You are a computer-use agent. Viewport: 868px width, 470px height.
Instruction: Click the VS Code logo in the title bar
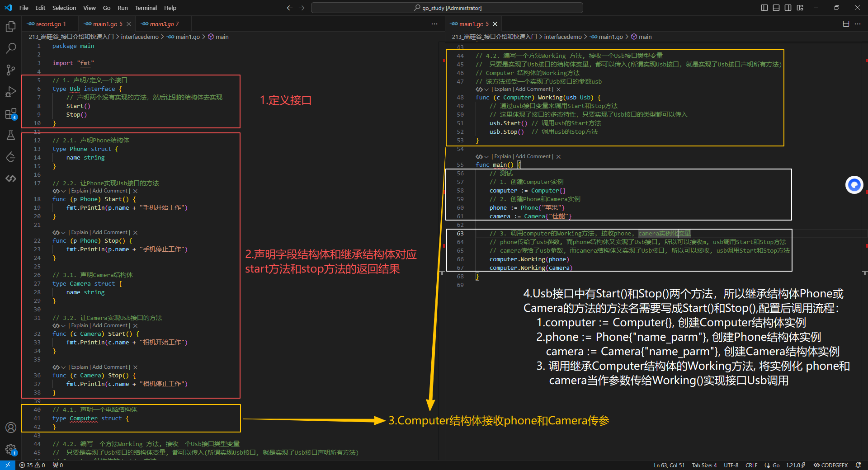pyautogui.click(x=8, y=8)
